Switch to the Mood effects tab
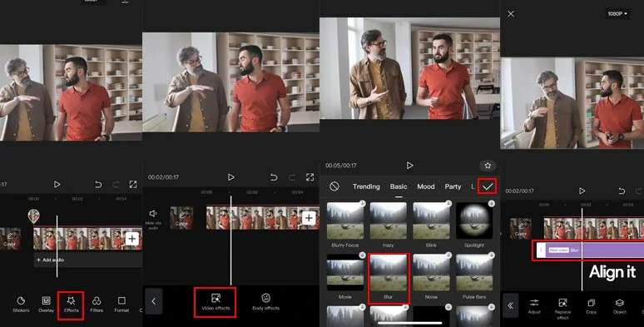This screenshot has width=644, height=327. (x=426, y=186)
